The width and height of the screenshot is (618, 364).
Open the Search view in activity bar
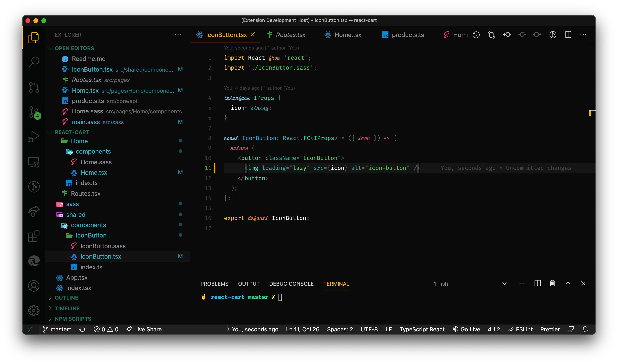point(34,62)
